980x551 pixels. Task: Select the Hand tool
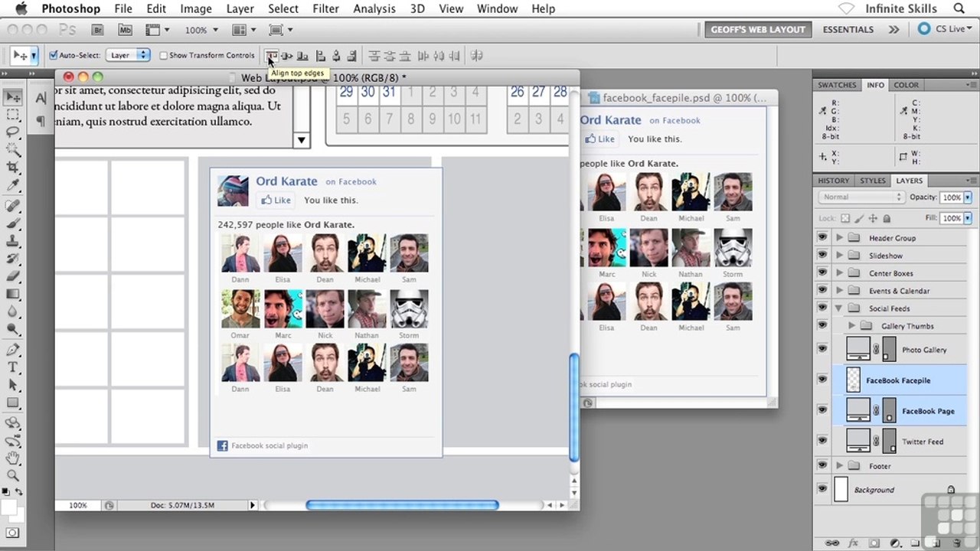coord(13,458)
